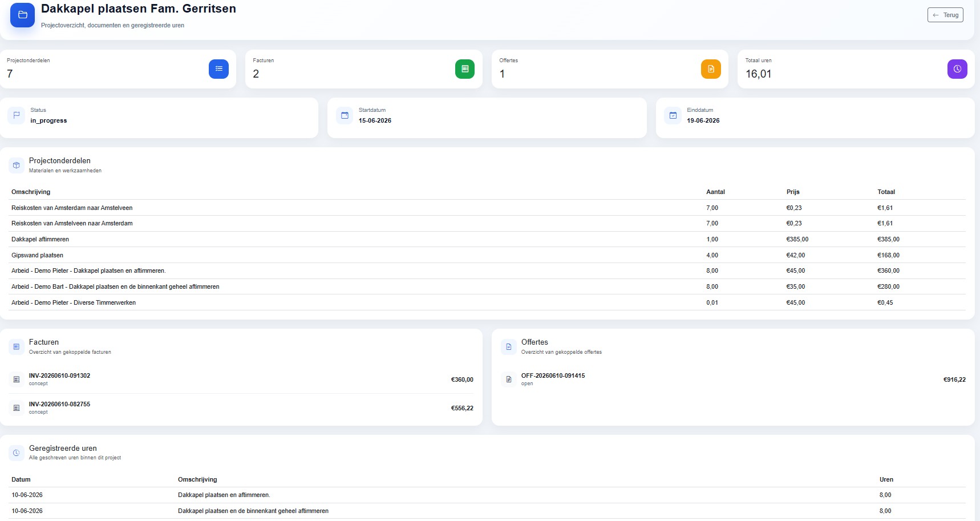The width and height of the screenshot is (980, 521).
Task: Select the Gipswand plaatsen row
Action: coord(488,255)
